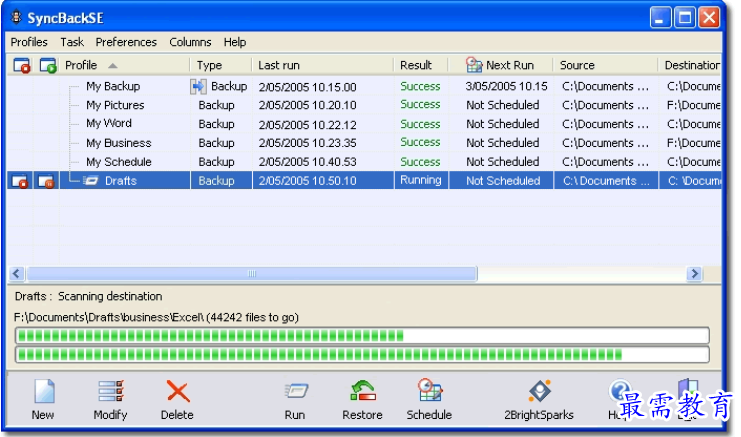
Task: Open the Preferences menu
Action: (x=126, y=42)
